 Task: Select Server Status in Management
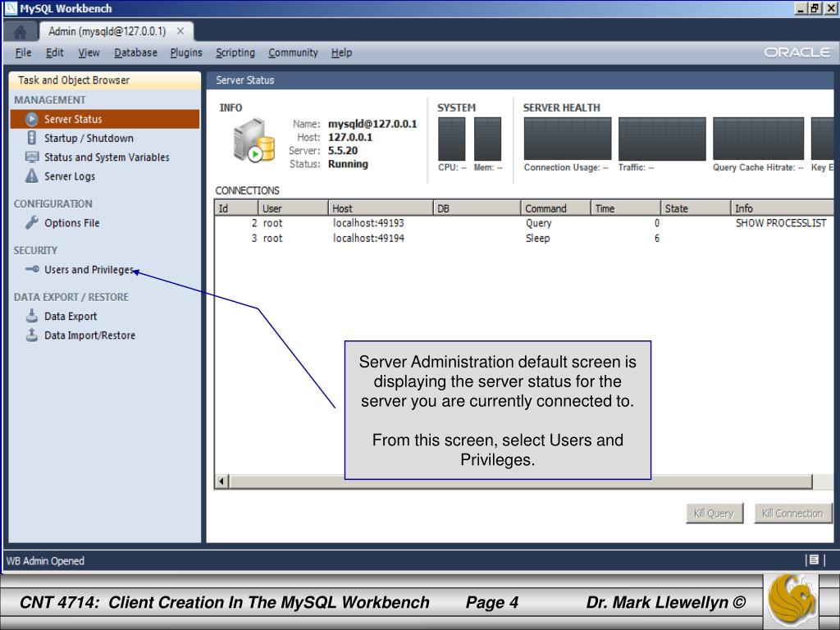105,119
